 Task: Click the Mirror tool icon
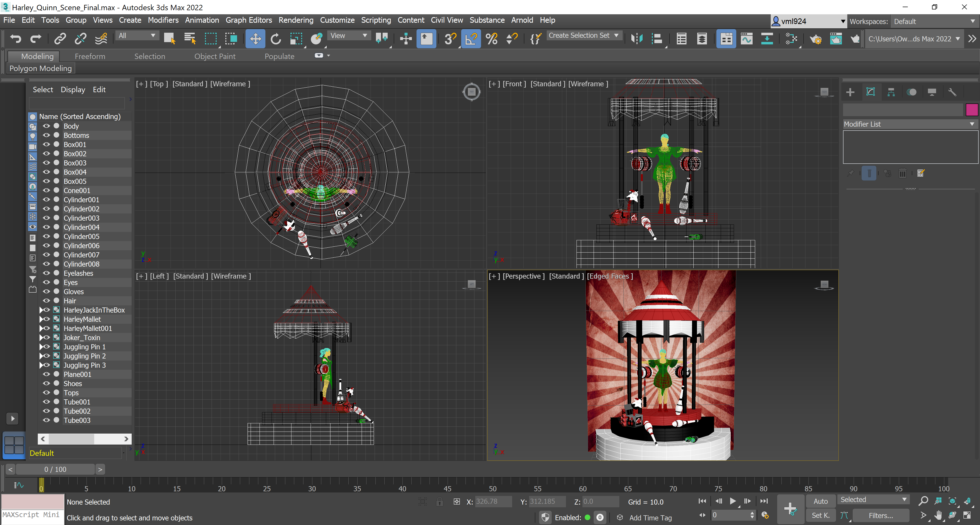tap(636, 39)
